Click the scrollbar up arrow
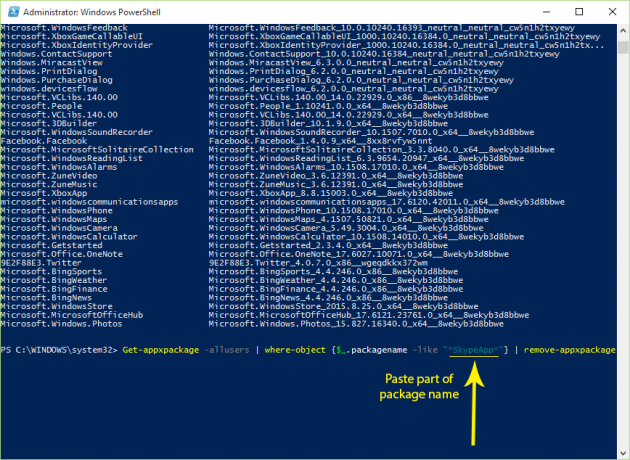 click(x=623, y=31)
